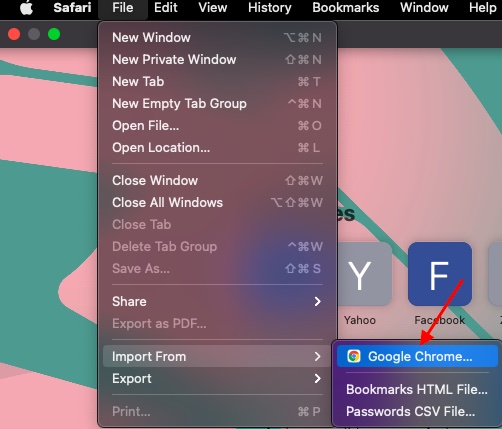Open the View menu

pos(213,8)
